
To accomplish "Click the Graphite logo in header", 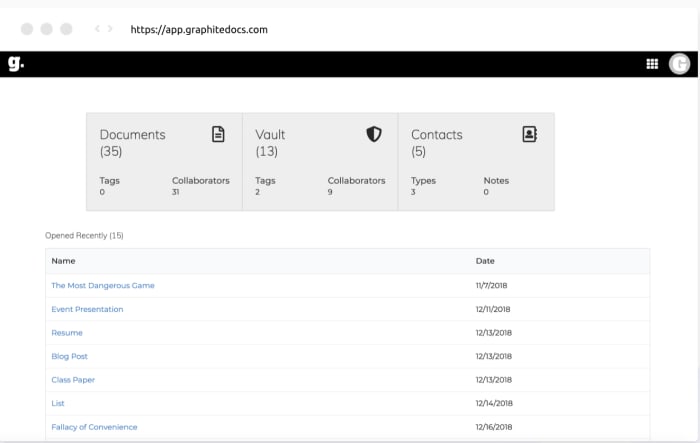I will [15, 64].
